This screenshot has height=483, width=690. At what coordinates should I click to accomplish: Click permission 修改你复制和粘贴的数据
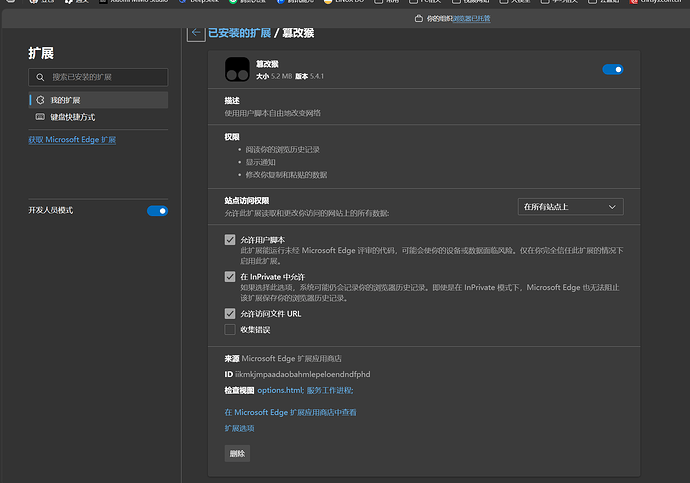point(286,175)
